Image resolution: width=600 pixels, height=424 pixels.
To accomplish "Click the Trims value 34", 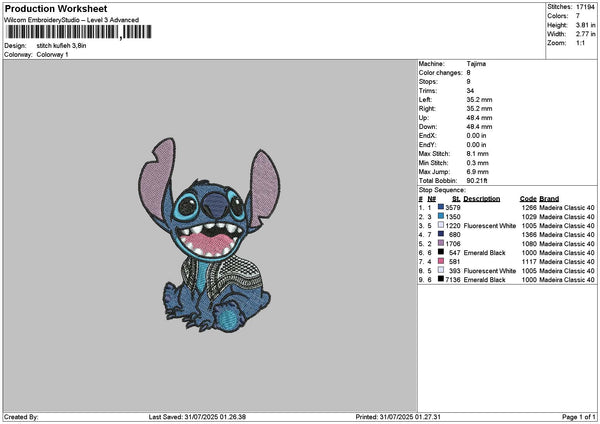I will coord(470,91).
